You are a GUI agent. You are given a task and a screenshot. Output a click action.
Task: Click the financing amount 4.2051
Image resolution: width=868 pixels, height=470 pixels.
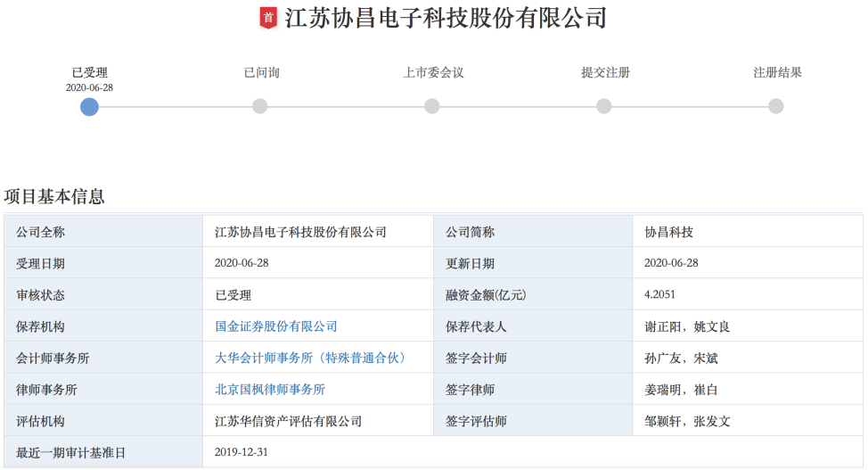click(x=659, y=294)
